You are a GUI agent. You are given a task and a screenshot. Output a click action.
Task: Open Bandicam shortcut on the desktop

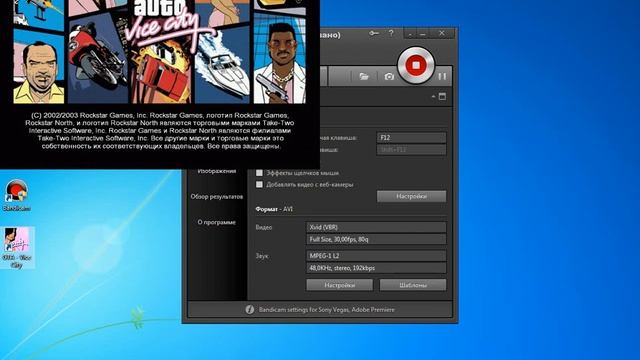(17, 195)
